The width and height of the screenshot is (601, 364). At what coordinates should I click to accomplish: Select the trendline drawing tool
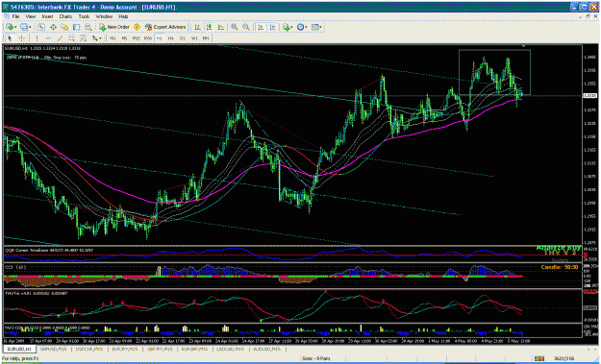click(60, 38)
